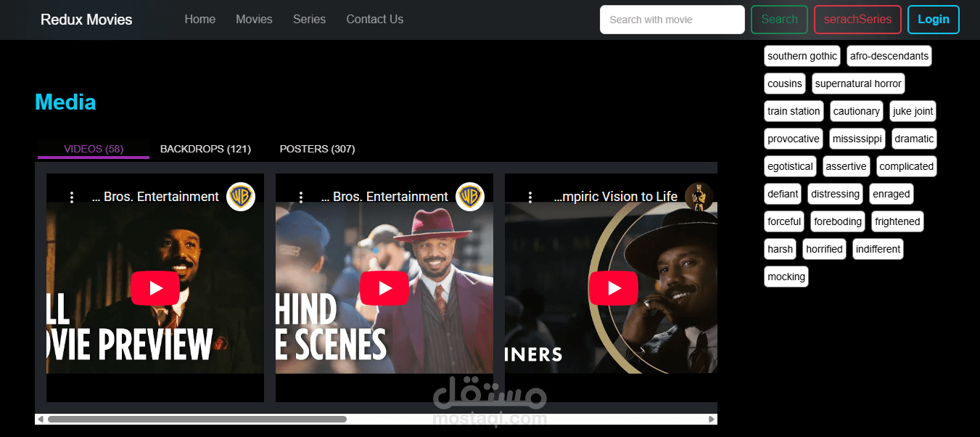Select the supernatural horror keyword tag
This screenshot has height=437, width=980.
coord(858,83)
